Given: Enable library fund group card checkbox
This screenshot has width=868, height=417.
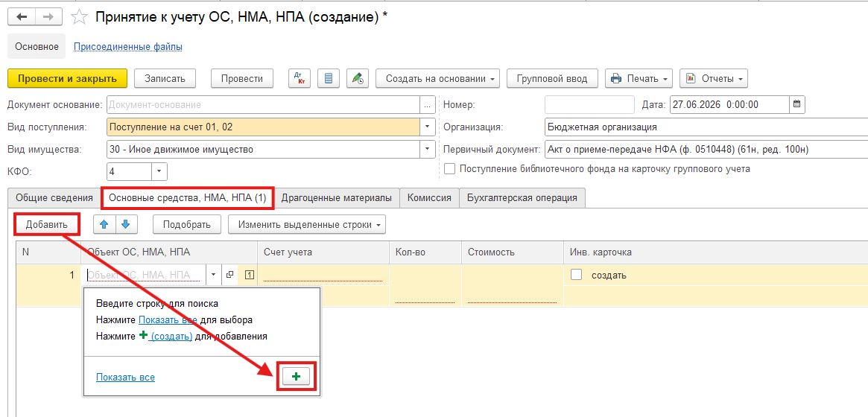Looking at the screenshot, I should tap(449, 169).
